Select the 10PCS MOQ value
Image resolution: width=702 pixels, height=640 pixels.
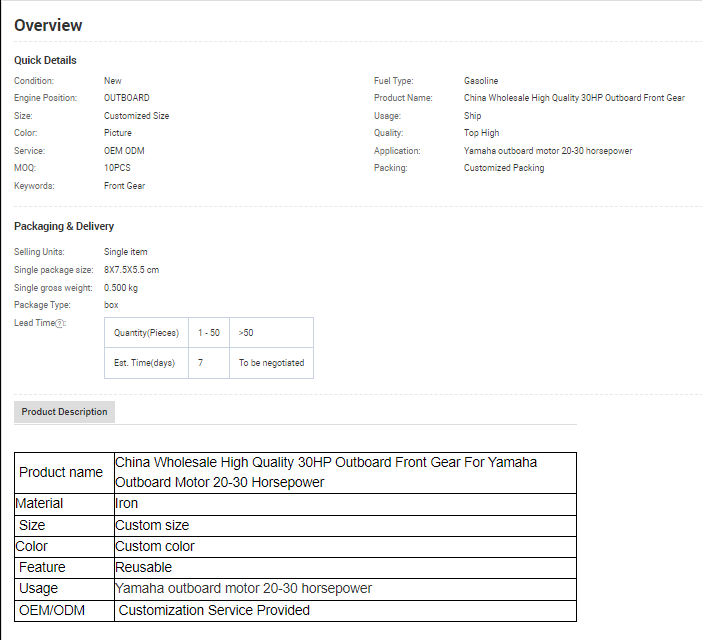coord(117,168)
